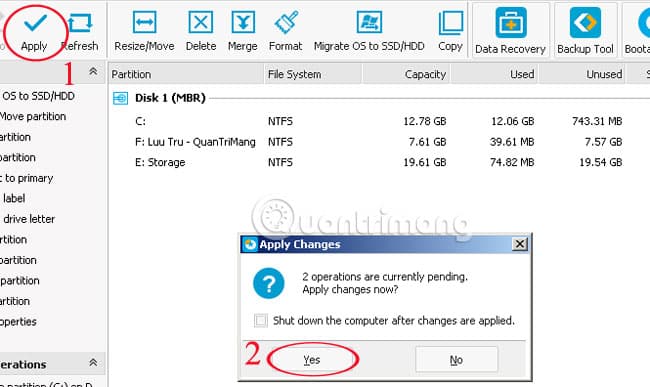
Task: Decline with the No button
Action: point(456,360)
